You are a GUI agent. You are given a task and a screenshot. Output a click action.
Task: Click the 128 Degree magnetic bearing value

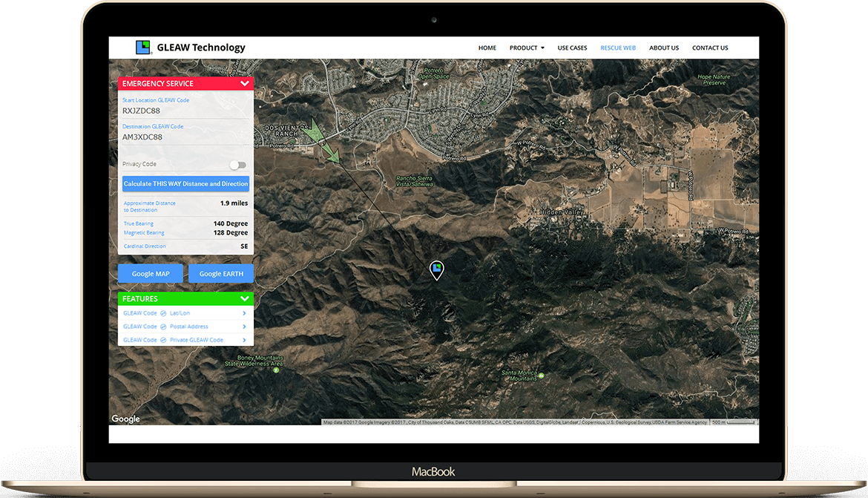pyautogui.click(x=231, y=232)
